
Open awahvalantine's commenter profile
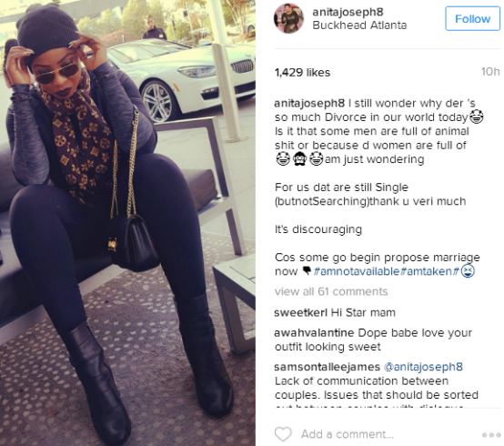click(x=314, y=332)
